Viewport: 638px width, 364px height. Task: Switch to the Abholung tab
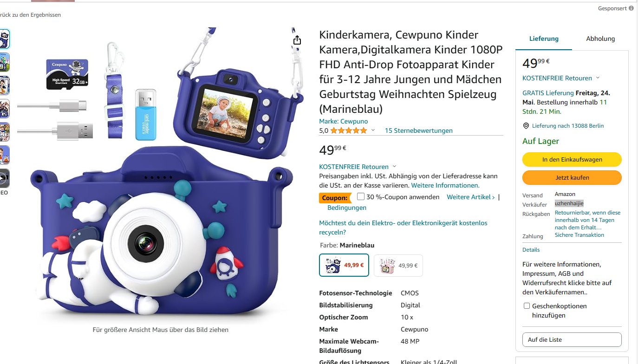click(x=600, y=39)
